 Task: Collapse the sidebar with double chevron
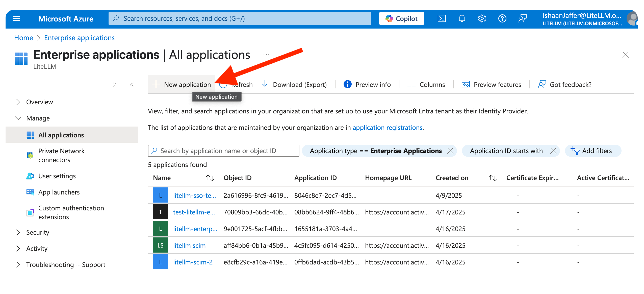tap(132, 85)
